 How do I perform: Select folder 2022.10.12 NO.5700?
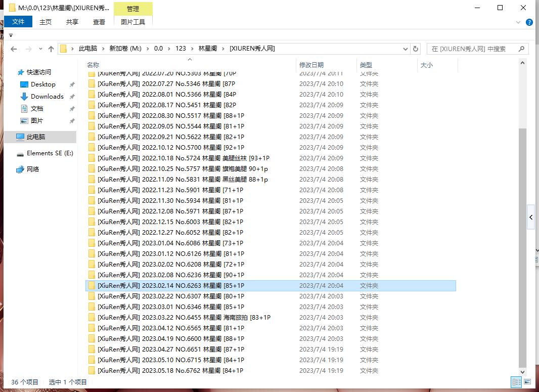point(271,148)
